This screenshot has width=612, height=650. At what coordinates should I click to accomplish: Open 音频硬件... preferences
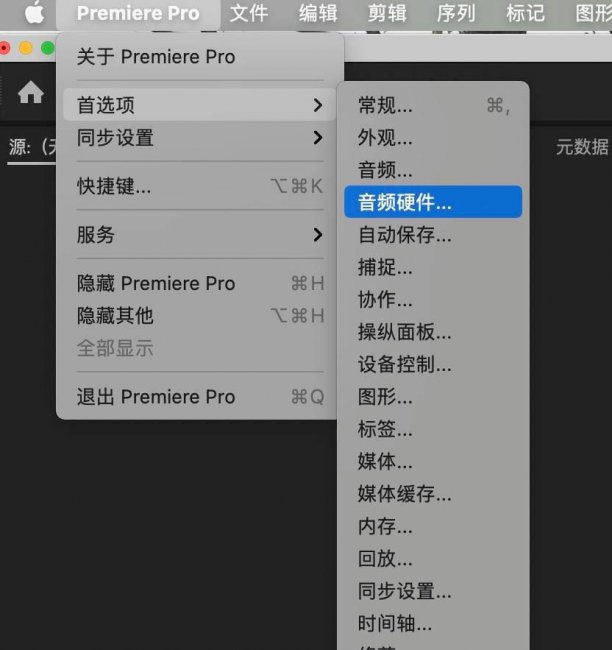(x=433, y=202)
